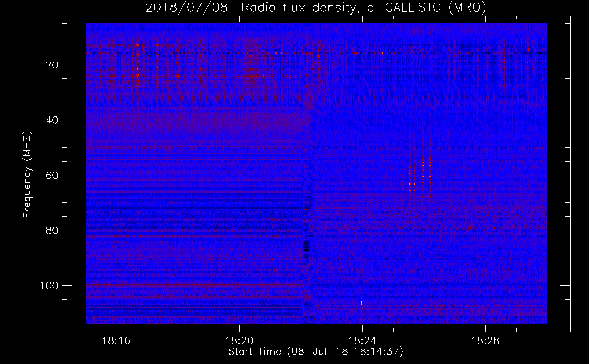The image size is (589, 364).
Task: Click 'e-CALLISTO' in the plot title
Action: (404, 7)
